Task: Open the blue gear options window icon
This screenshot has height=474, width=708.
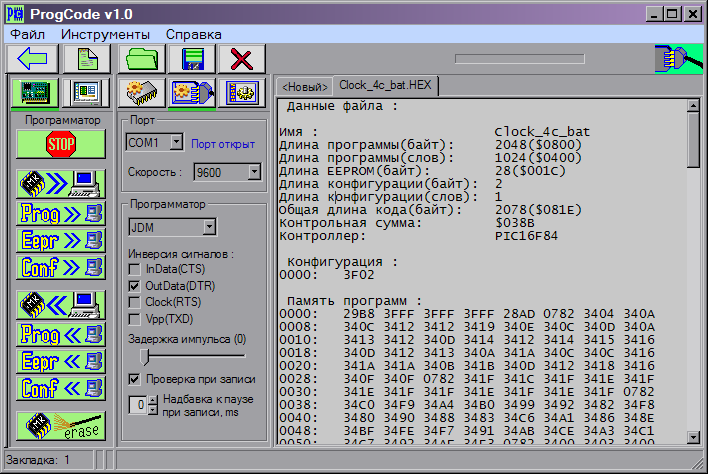Action: 242,93
